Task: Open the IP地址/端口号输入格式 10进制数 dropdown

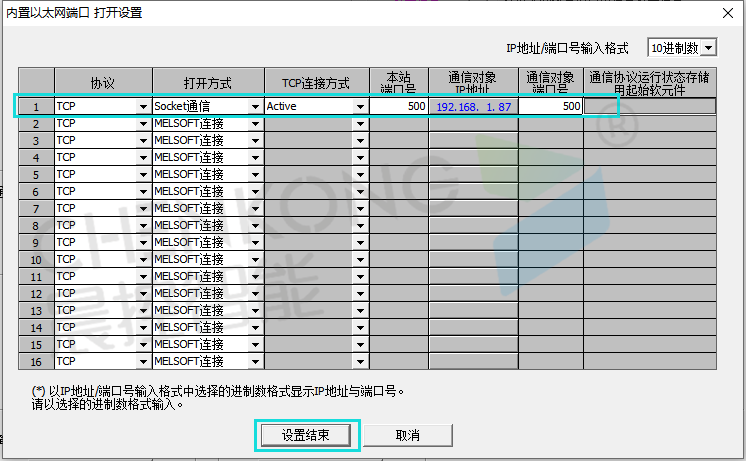Action: pos(709,47)
